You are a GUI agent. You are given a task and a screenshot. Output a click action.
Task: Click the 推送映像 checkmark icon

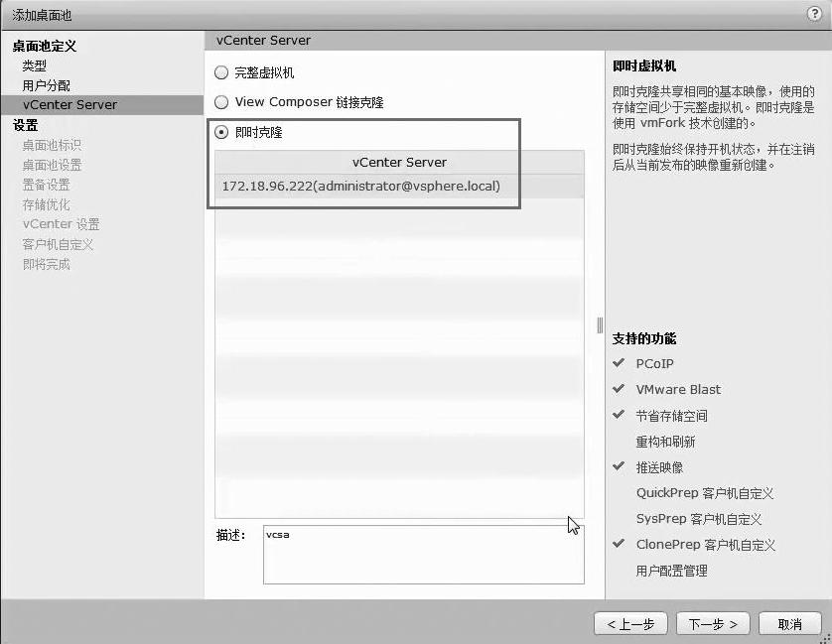click(619, 466)
